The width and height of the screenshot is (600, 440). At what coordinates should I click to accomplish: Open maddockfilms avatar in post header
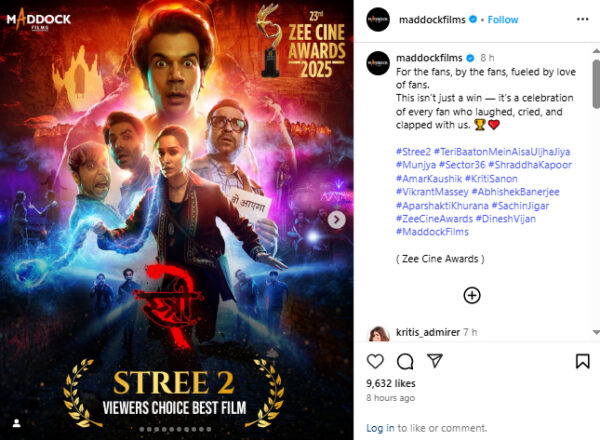pyautogui.click(x=378, y=19)
